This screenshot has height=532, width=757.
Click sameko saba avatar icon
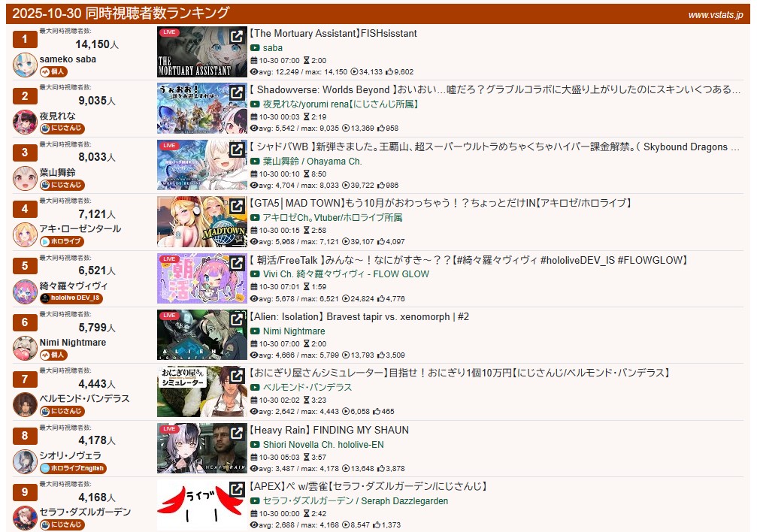pyautogui.click(x=25, y=65)
